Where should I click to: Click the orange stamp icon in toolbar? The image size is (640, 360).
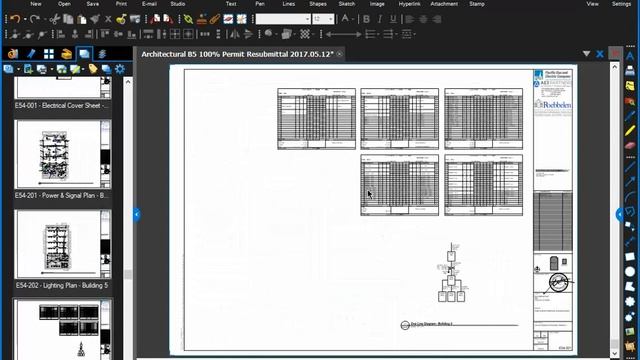coord(202,19)
